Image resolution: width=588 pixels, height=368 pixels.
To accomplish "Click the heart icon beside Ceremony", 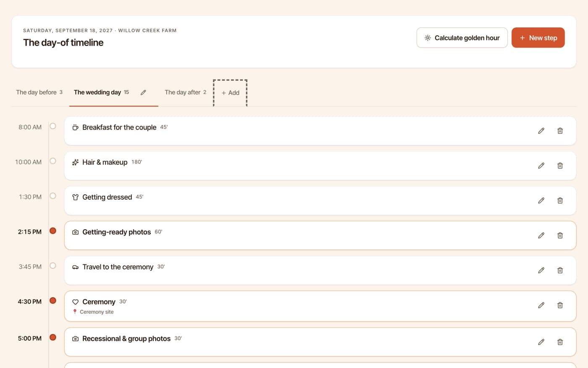I will [75, 302].
